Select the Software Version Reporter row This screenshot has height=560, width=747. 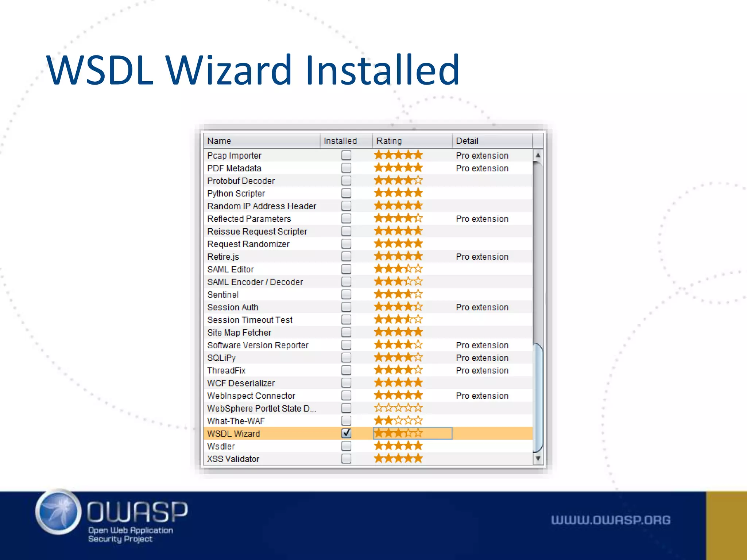coord(368,345)
